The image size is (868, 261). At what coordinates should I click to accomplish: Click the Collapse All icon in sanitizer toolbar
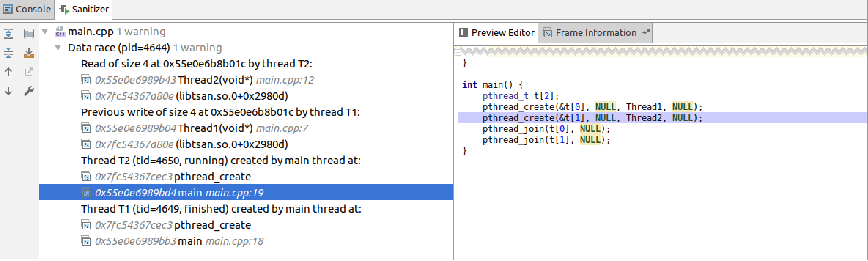8,53
